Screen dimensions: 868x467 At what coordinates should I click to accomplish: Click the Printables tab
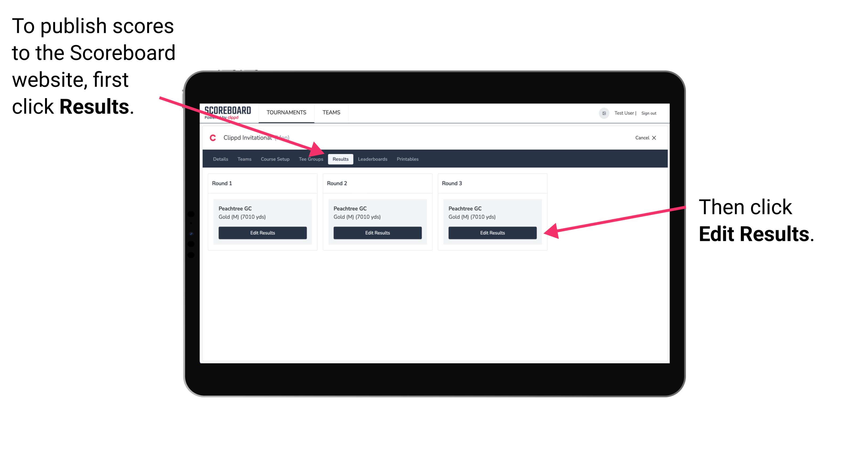coord(408,159)
